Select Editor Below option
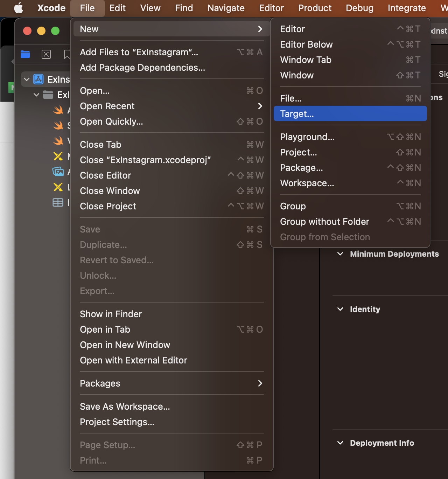The image size is (448, 479). (x=350, y=44)
